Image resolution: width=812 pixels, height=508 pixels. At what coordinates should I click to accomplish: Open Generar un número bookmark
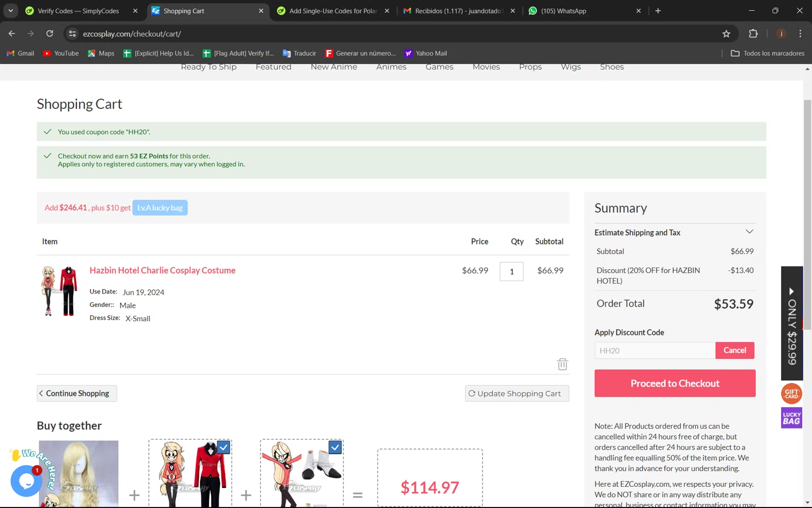coord(360,53)
